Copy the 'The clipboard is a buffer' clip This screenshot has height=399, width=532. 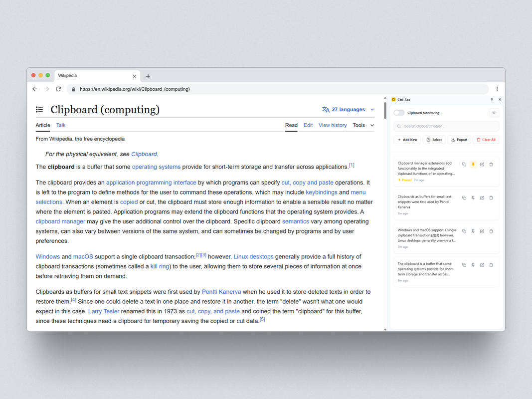click(464, 265)
